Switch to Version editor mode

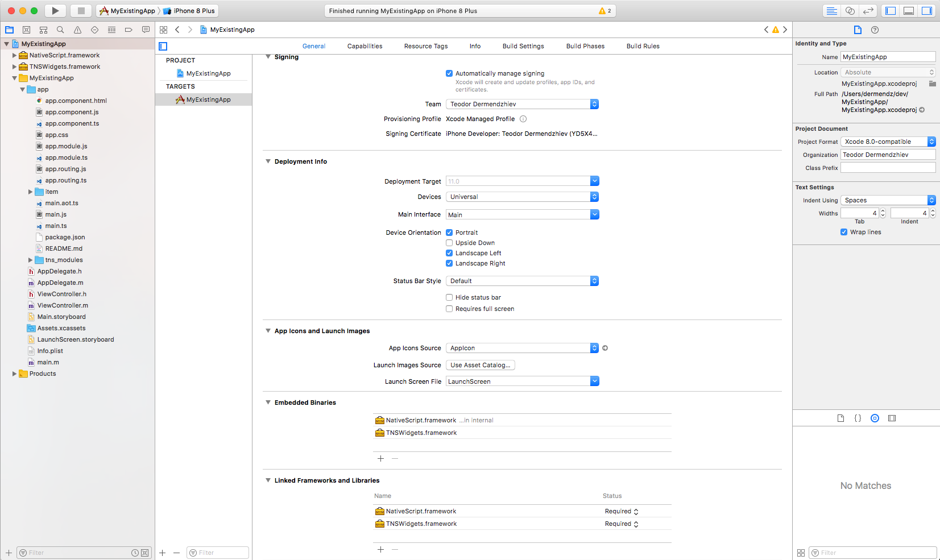click(868, 11)
